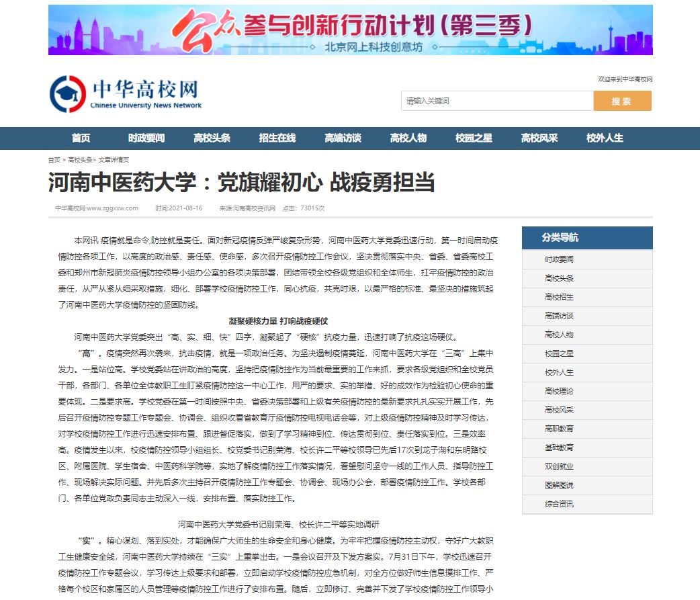Click the 文章详情页 breadcrumb text
Viewport: 700px width, 600px height.
[114, 160]
